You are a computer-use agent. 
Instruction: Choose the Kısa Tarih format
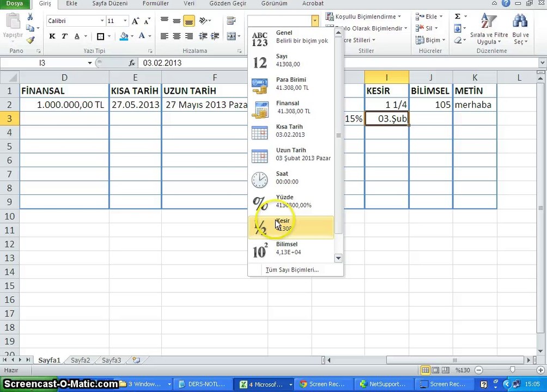coord(291,131)
